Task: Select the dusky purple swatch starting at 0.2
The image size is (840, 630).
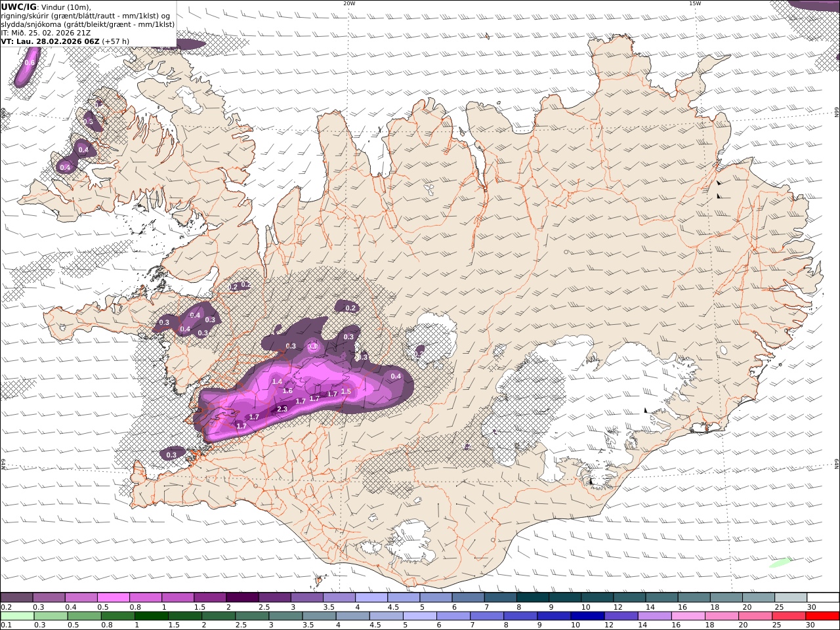Action: [16, 597]
